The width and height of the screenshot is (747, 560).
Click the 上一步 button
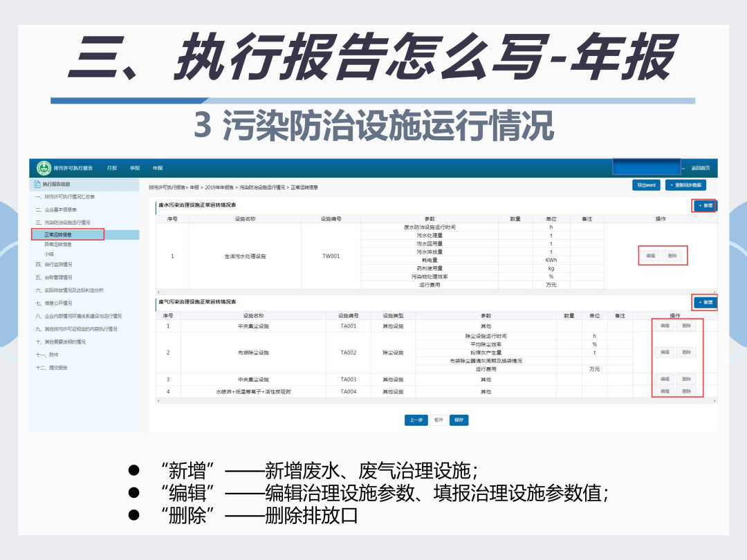pyautogui.click(x=416, y=420)
